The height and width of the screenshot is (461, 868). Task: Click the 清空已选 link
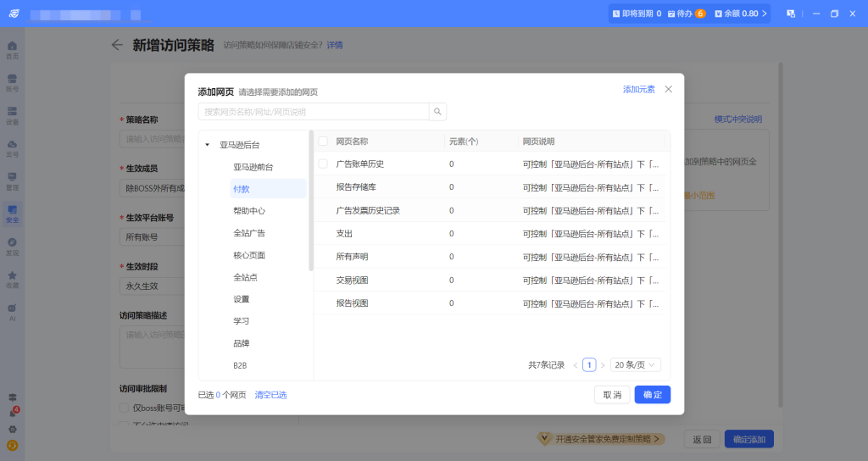click(x=270, y=395)
